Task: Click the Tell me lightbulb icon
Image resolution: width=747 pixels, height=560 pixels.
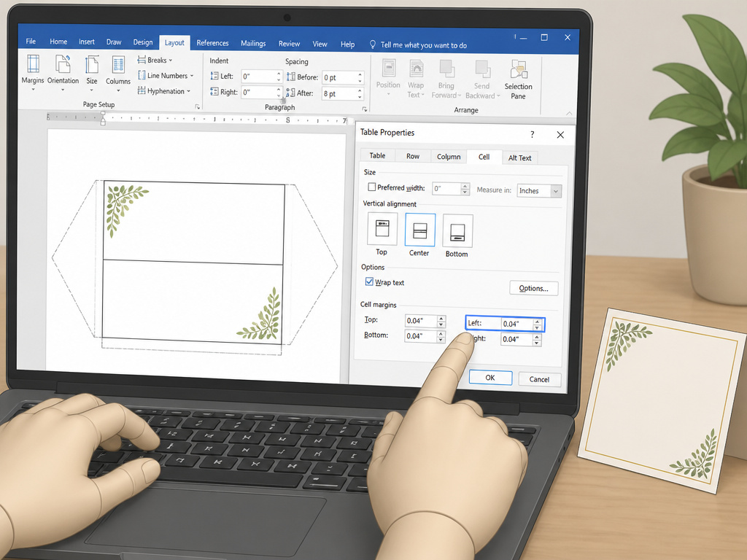Action: click(x=373, y=44)
